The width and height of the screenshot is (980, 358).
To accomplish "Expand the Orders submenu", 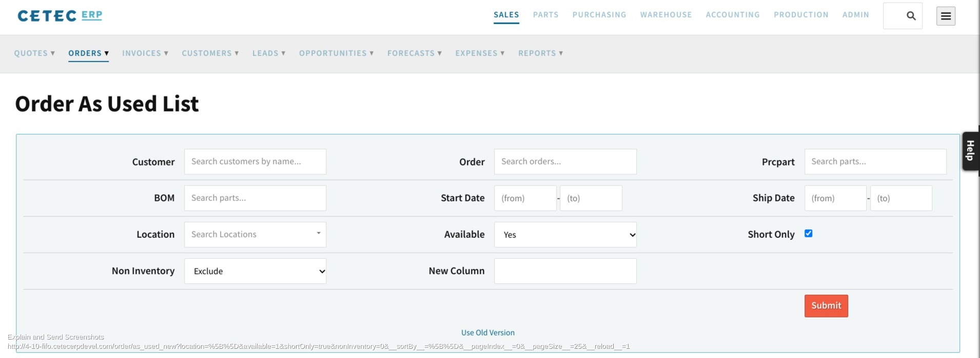I will click(88, 53).
